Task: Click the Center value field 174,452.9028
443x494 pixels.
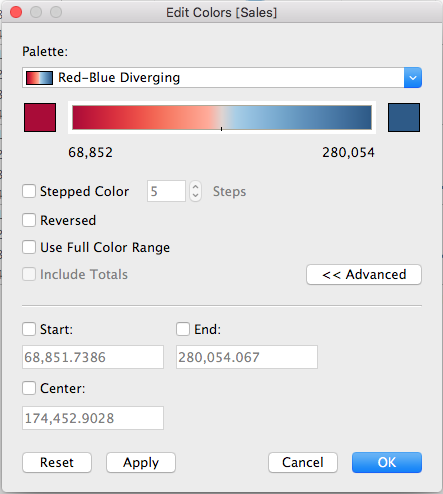Action: (93, 418)
